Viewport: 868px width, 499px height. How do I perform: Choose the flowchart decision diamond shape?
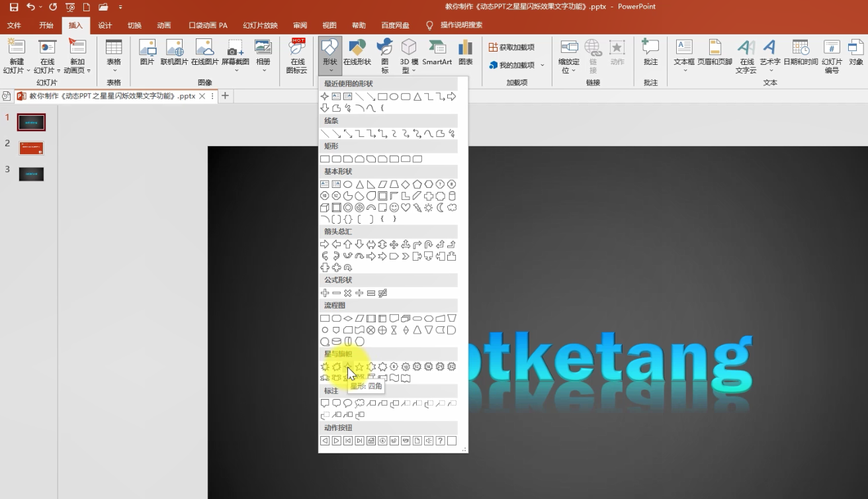348,318
